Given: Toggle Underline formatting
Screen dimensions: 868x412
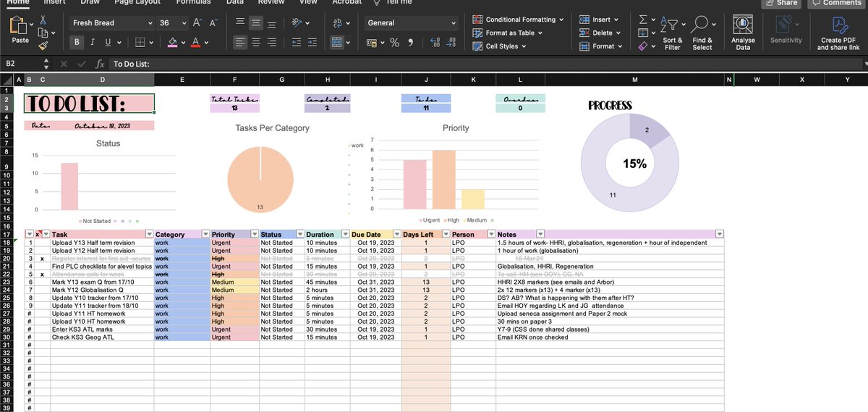Looking at the screenshot, I should pos(109,43).
